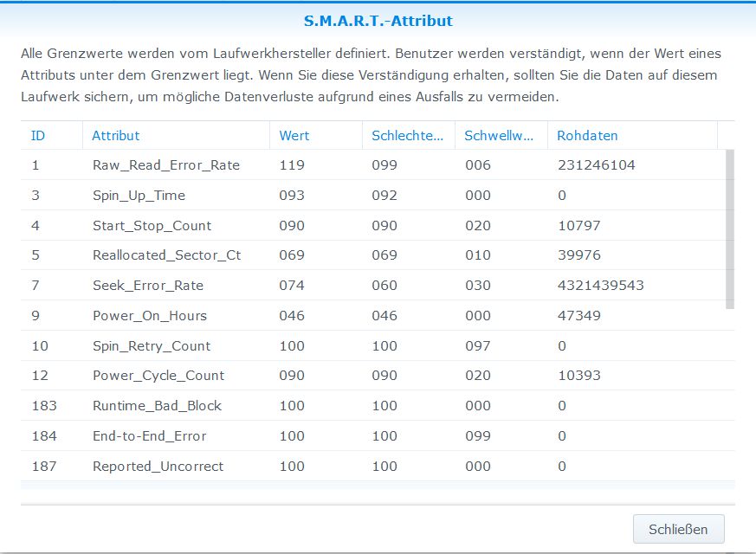Select the Start_Stop_Count attribute
Screen dimensions: 756x554
152,225
